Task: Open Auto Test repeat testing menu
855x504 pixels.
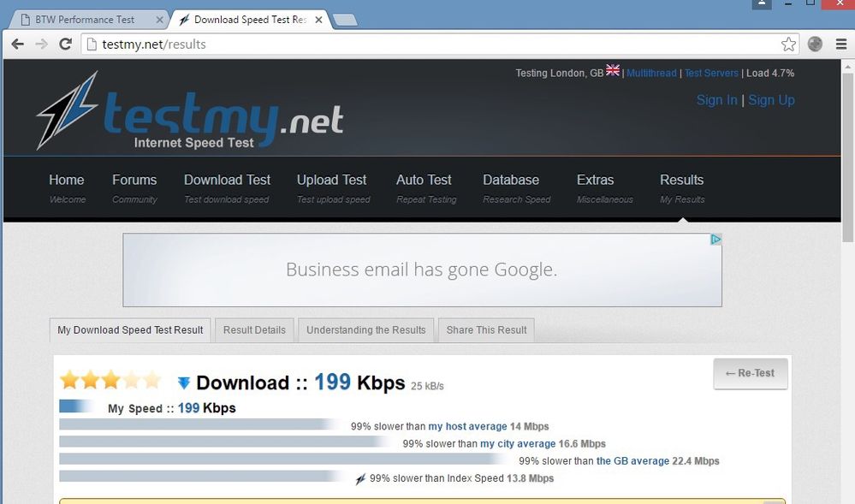Action: point(426,188)
